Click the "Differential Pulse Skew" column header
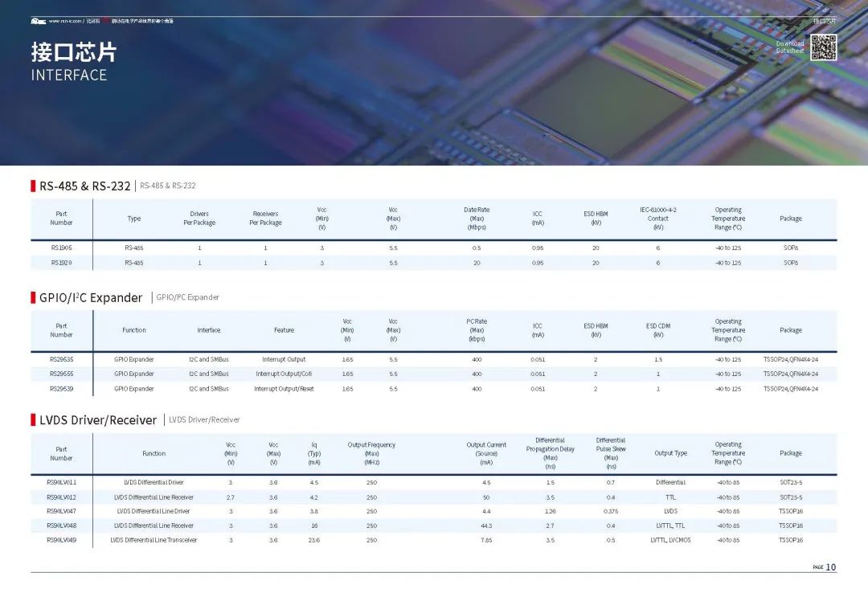This screenshot has width=868, height=589. pyautogui.click(x=611, y=454)
